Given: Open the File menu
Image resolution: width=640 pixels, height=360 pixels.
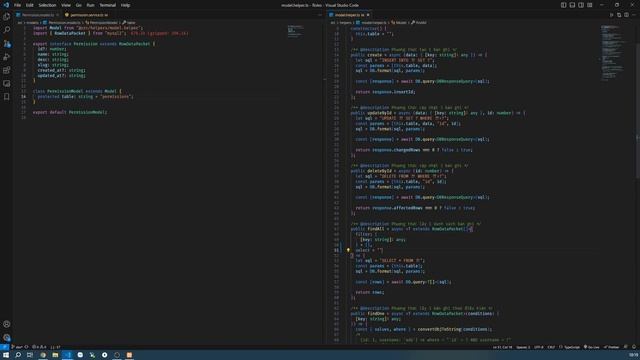Looking at the screenshot, I should click(18, 5).
